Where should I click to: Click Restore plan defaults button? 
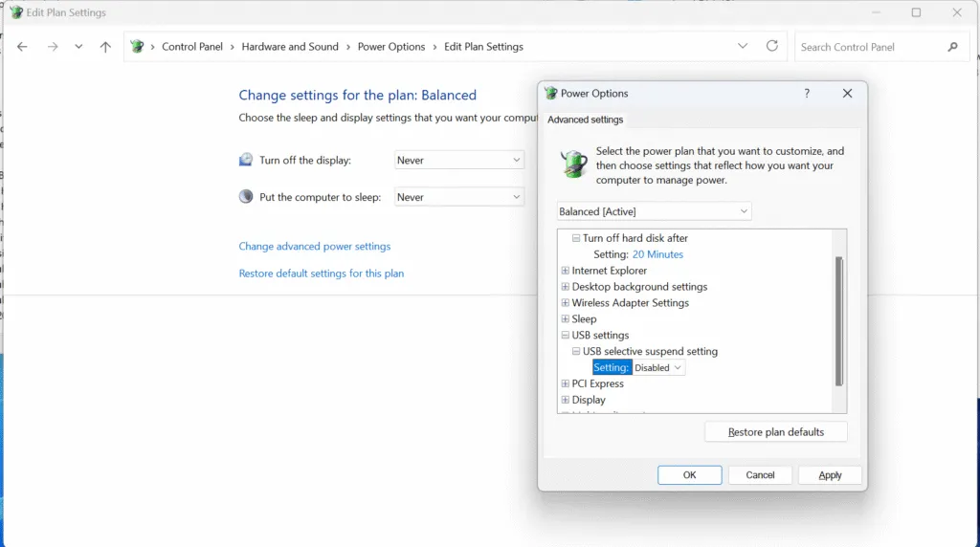click(776, 432)
